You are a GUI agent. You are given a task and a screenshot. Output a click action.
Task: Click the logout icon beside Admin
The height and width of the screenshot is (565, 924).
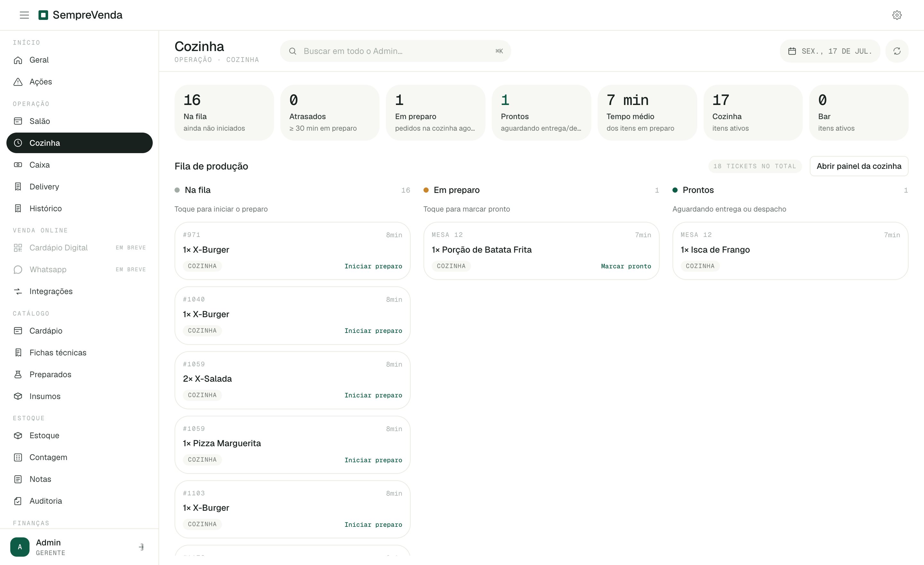(141, 547)
